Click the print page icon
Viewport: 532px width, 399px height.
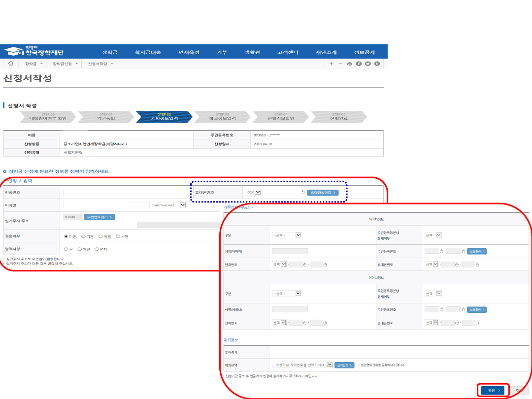point(350,64)
